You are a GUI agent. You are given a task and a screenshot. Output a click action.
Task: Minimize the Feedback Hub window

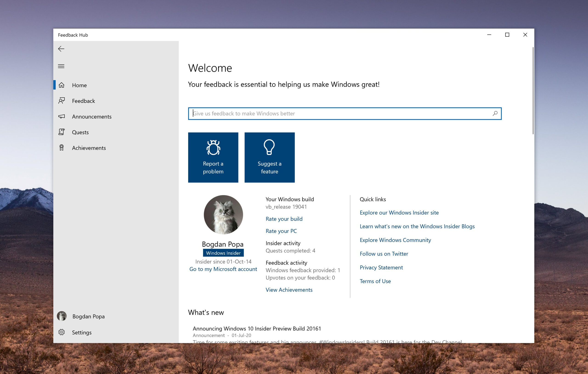point(489,35)
